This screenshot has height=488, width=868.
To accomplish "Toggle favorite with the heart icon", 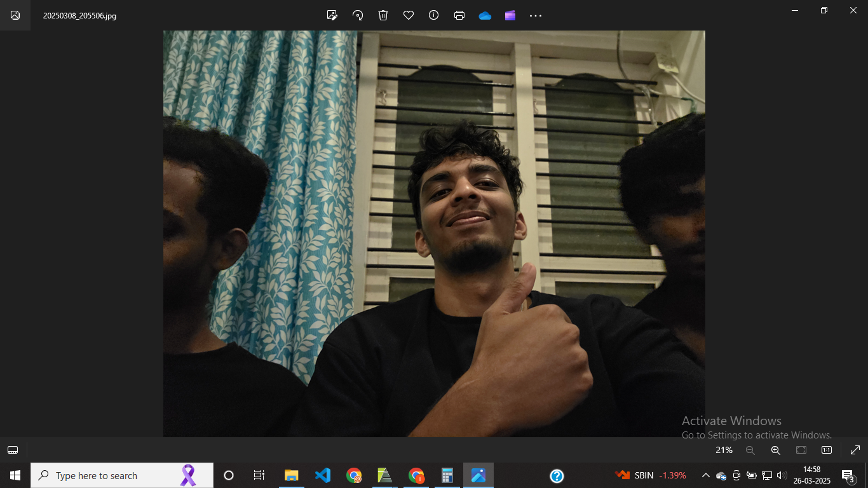I will [x=409, y=15].
